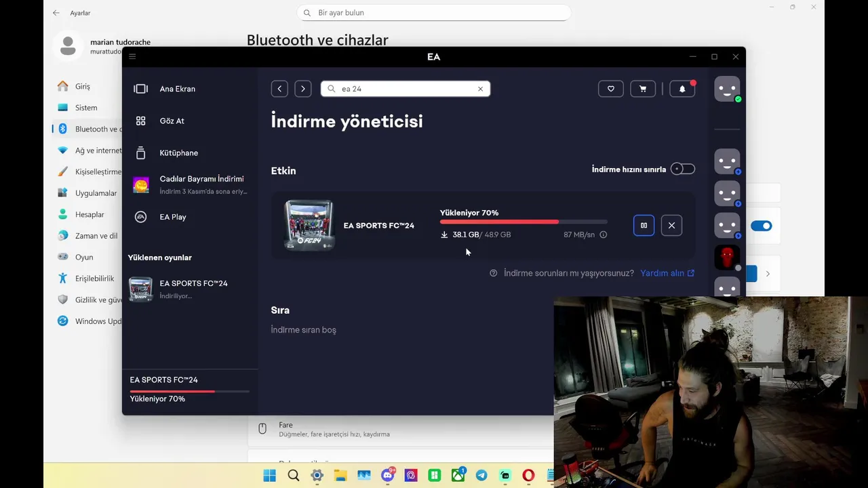Open the Arc-style headphone app on taskbar
This screenshot has height=488, width=868.
click(411, 476)
